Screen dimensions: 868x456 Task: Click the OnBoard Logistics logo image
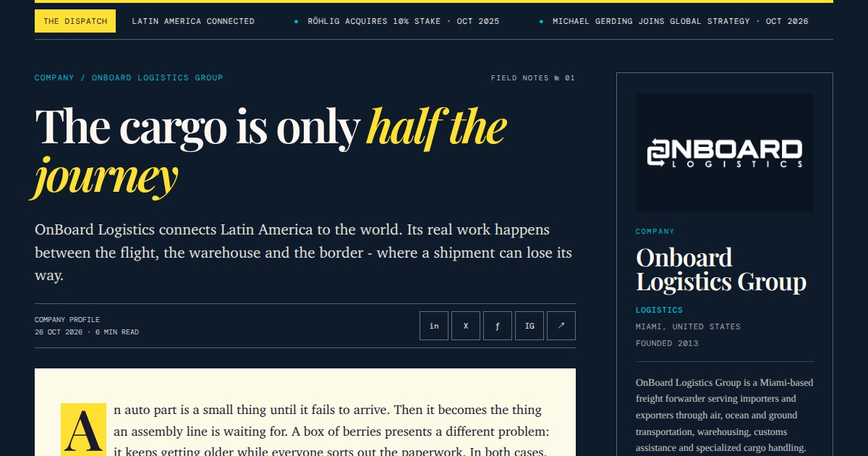pyautogui.click(x=725, y=153)
